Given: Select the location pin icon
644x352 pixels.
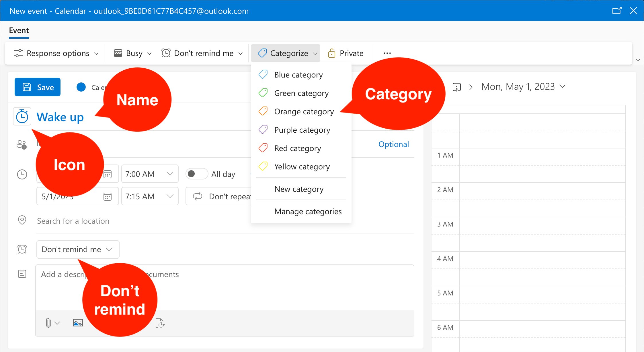Looking at the screenshot, I should (x=22, y=220).
